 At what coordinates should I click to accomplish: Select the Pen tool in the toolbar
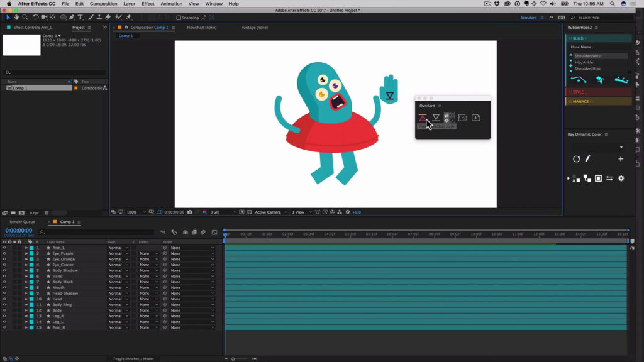[x=71, y=18]
